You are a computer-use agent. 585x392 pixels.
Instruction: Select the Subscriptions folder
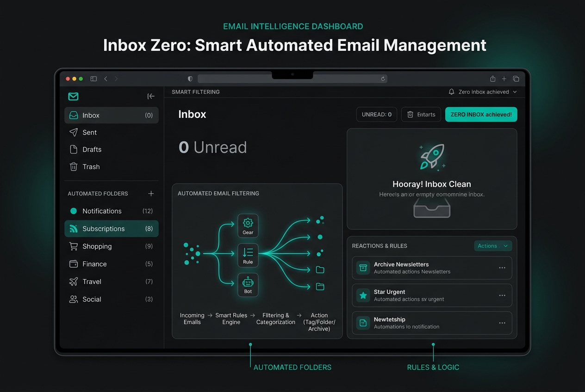point(112,229)
